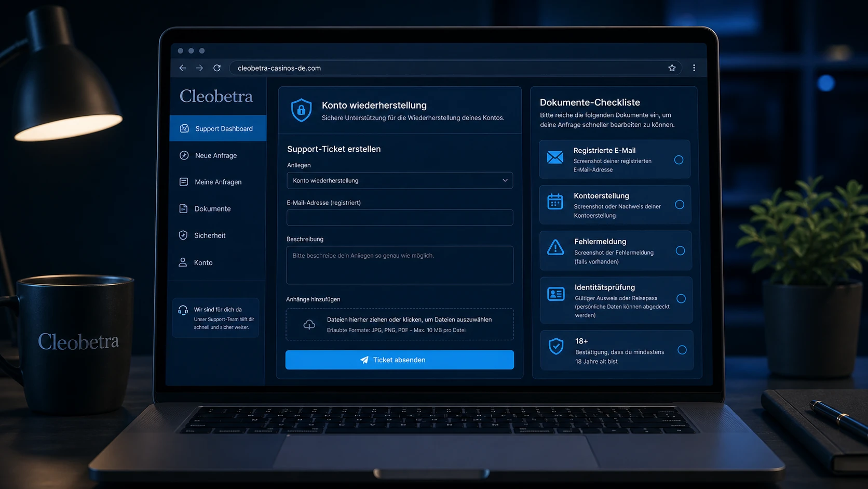The width and height of the screenshot is (868, 489).
Task: Focus the Beschreibung text area
Action: [400, 265]
